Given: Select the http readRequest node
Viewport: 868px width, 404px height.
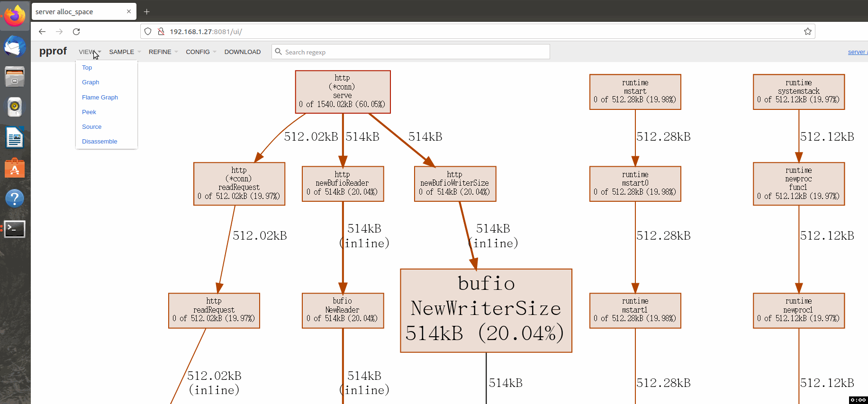Looking at the screenshot, I should pyautogui.click(x=214, y=311).
